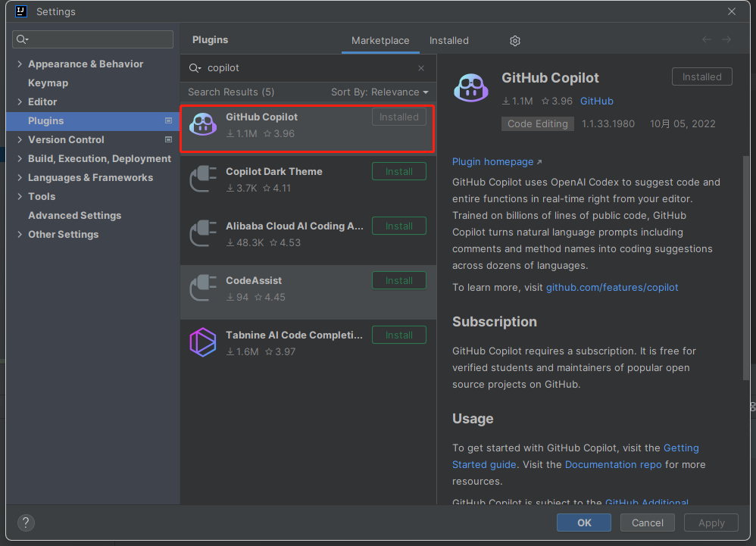Screen dimensions: 756x546
Task: Select Advanced Settings in the tree
Action: (75, 215)
